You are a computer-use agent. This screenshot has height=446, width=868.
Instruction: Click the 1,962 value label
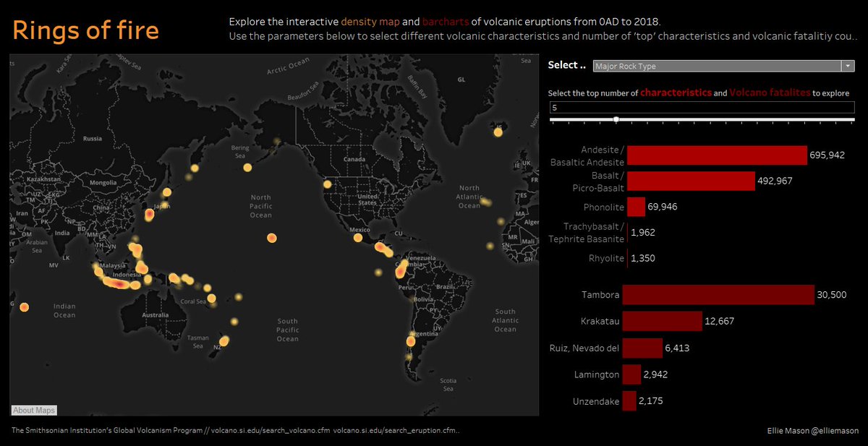(643, 233)
